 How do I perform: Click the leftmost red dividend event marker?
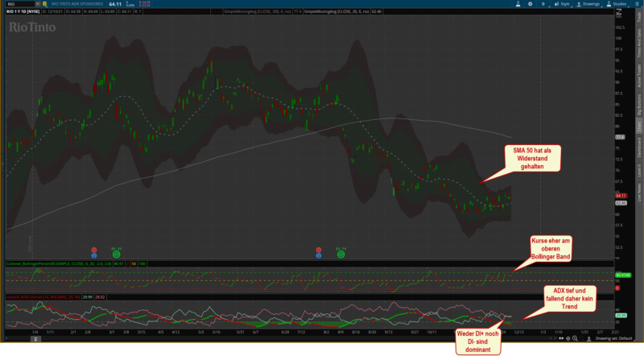pos(94,251)
